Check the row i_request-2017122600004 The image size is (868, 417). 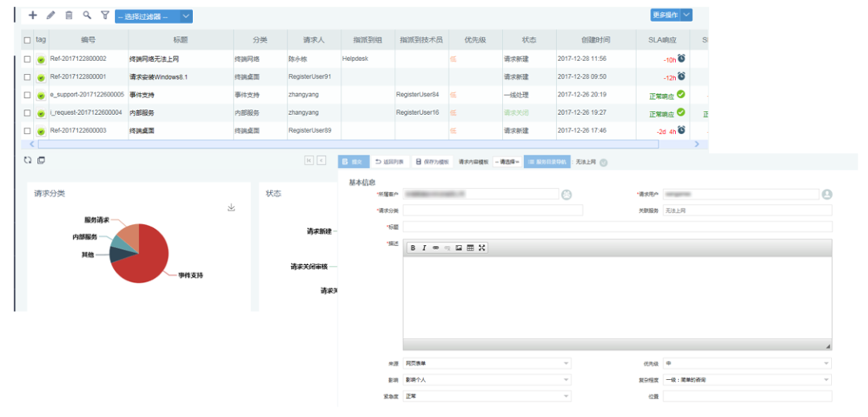click(27, 112)
